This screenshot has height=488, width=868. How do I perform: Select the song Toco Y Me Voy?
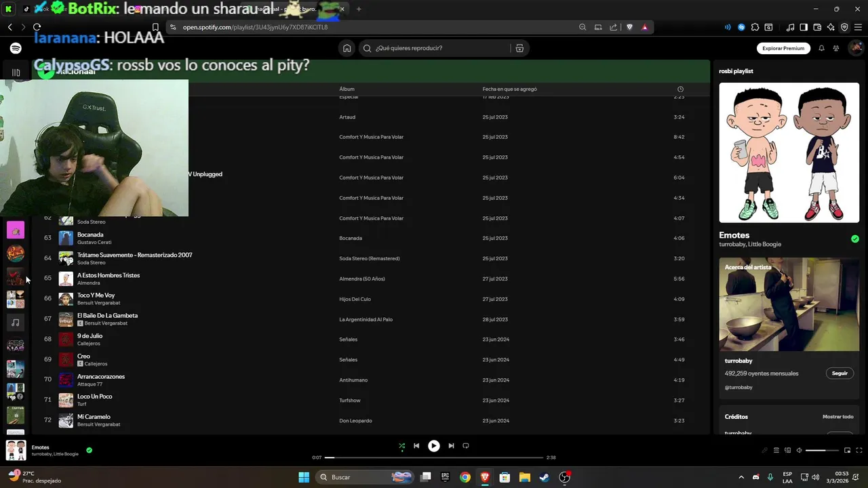(96, 296)
